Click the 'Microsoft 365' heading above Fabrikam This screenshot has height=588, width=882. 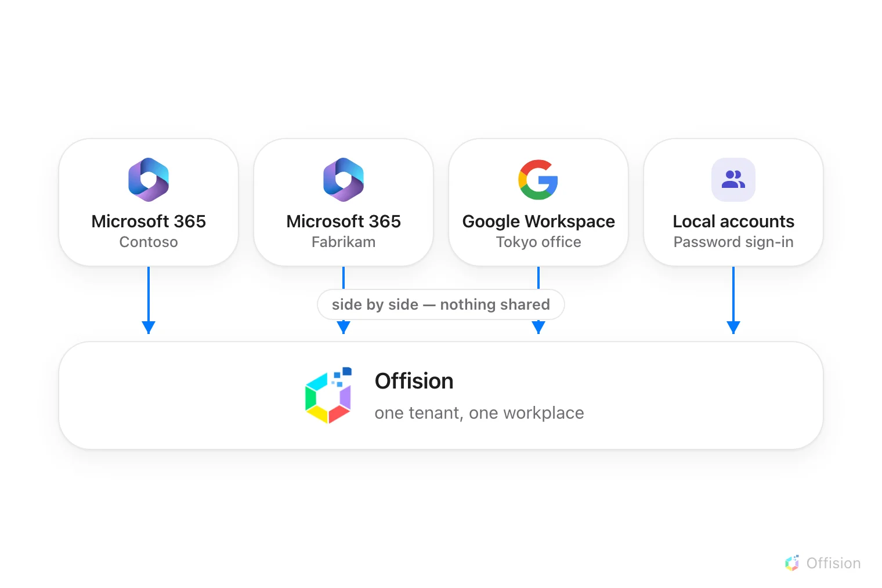[344, 222]
